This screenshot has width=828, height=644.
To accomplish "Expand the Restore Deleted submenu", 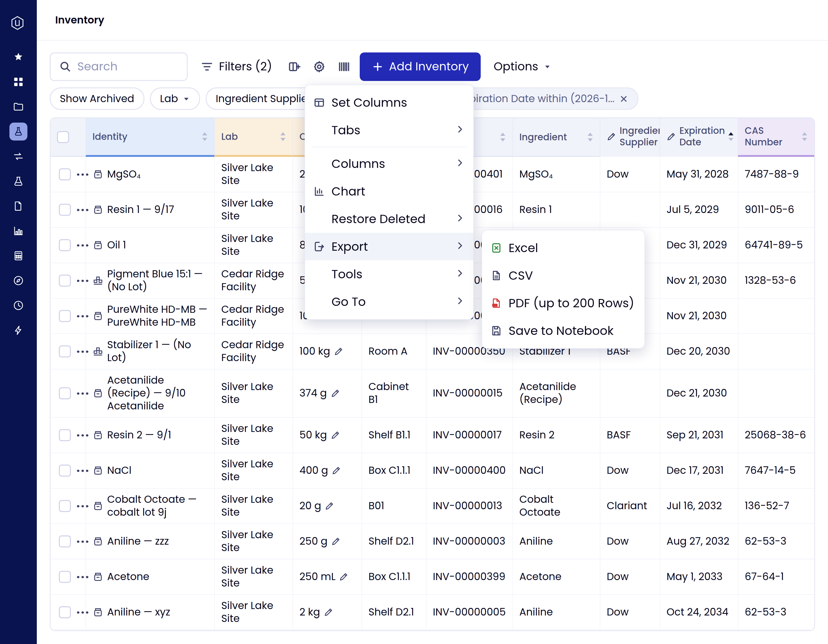I will coord(389,219).
